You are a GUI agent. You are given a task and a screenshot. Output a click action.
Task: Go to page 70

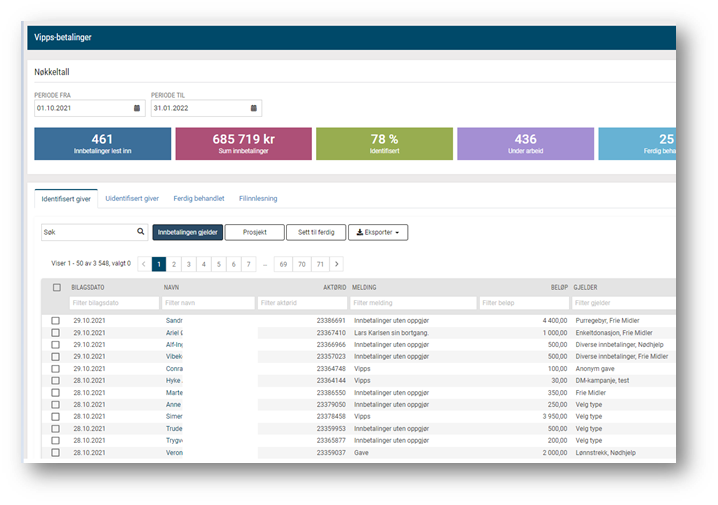(302, 264)
